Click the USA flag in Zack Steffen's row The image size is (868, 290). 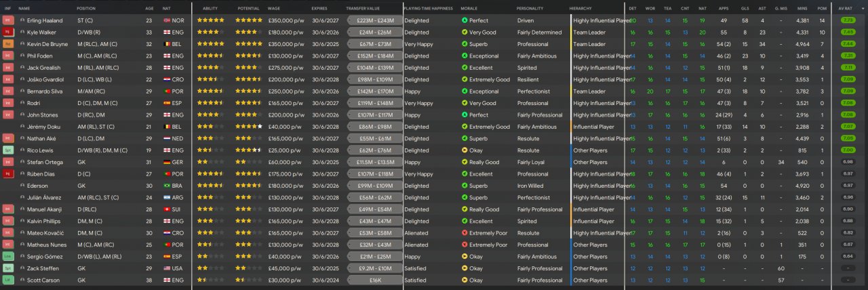[x=167, y=268]
